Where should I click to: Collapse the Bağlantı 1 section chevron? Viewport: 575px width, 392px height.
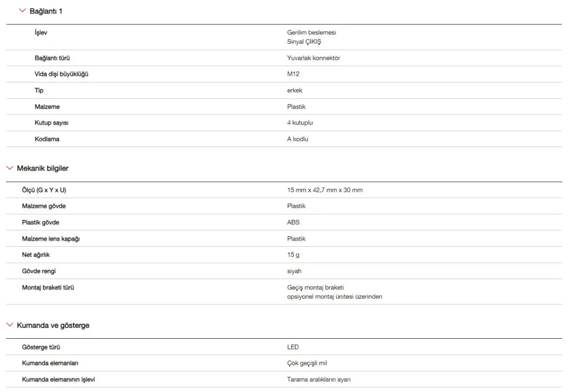[x=21, y=11]
